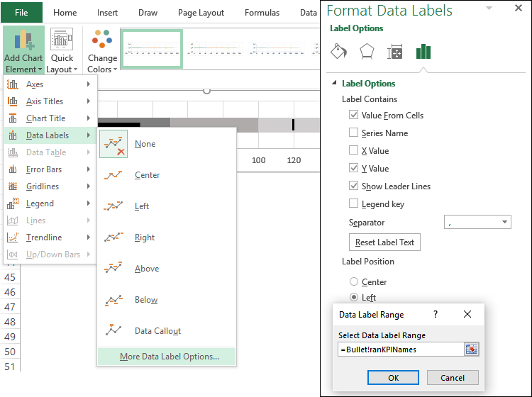532x397 pixels.
Task: Open the Change Colors palette
Action: click(102, 51)
